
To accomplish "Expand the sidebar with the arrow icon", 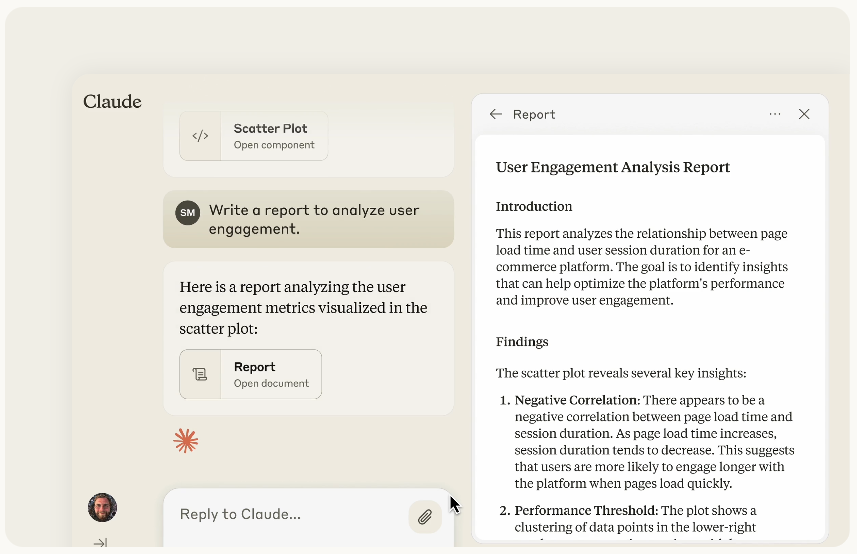I will pyautogui.click(x=100, y=543).
